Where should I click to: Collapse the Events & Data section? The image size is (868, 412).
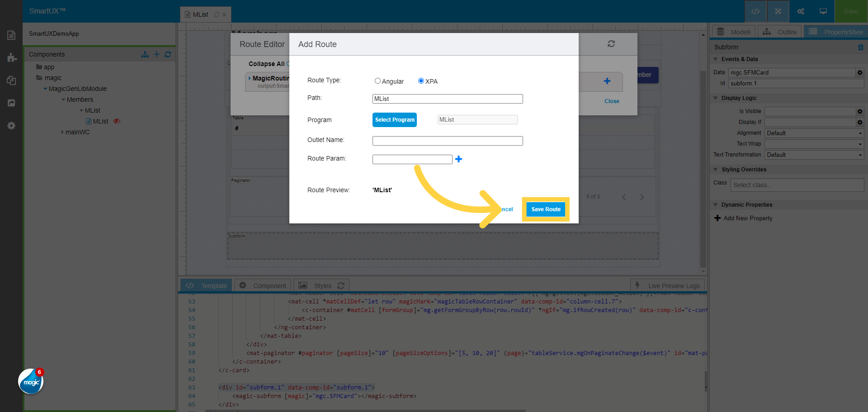click(716, 59)
